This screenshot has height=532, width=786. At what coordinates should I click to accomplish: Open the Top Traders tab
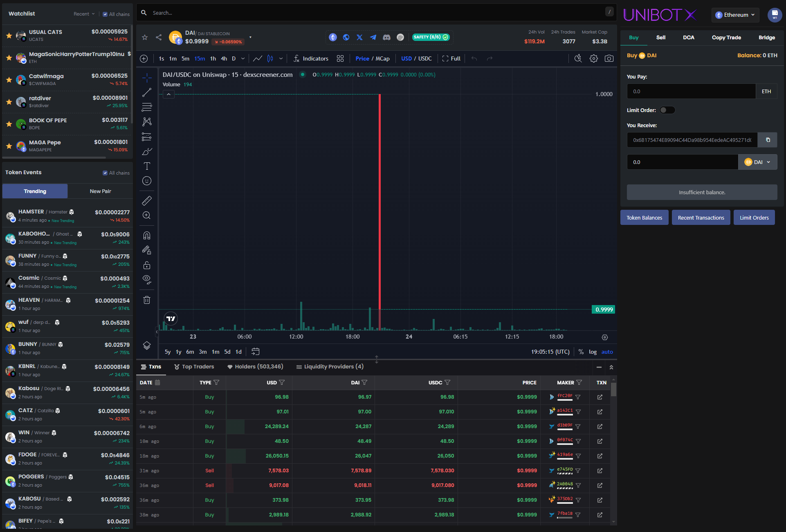click(194, 366)
